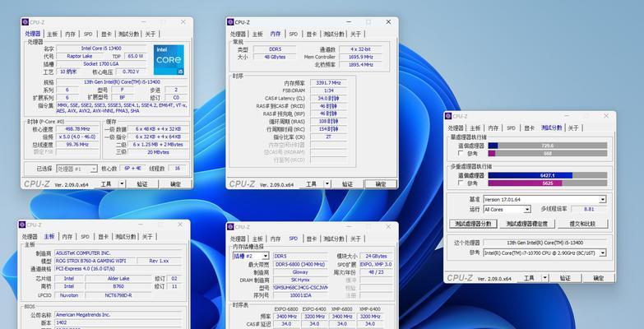The height and width of the screenshot is (329, 644).
Task: Close the memory (内存) CPU-Z window
Action: point(388,21)
